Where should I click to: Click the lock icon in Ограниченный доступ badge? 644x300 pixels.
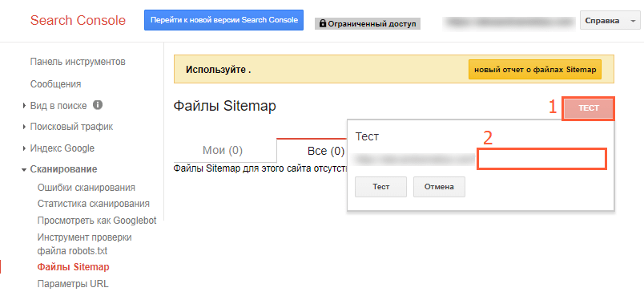(x=323, y=23)
